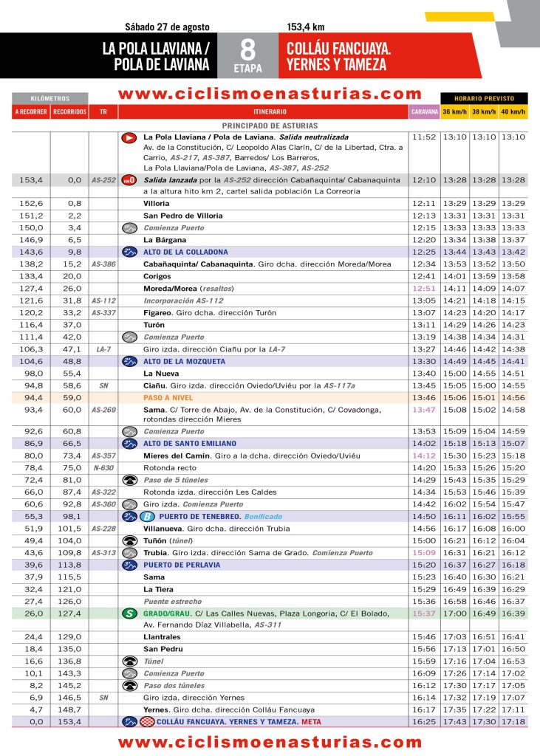Click the La Nueva entry
Screen dimensions: 540x756
point(161,374)
